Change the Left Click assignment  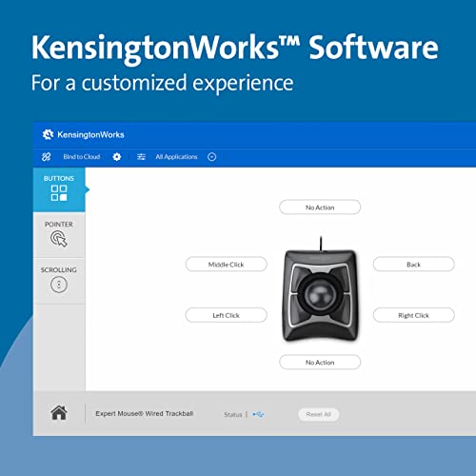click(x=227, y=315)
